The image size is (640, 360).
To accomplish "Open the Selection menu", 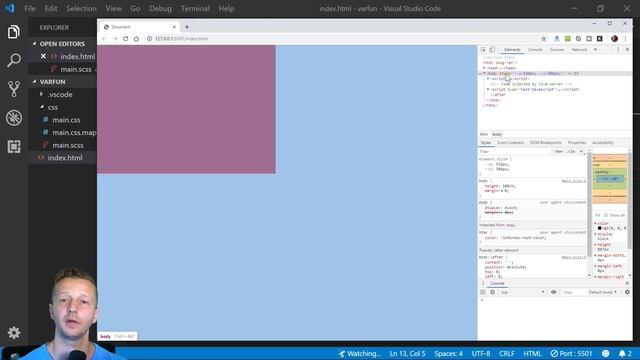I will tap(81, 8).
